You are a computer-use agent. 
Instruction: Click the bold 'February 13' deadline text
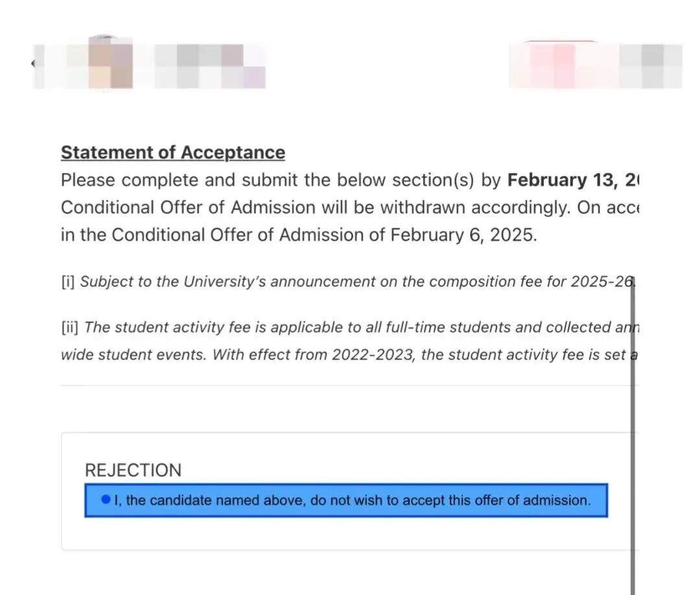pos(565,180)
